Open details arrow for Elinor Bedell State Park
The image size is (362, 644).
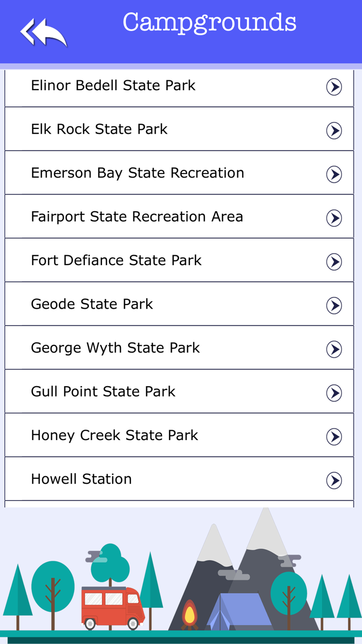pos(335,87)
